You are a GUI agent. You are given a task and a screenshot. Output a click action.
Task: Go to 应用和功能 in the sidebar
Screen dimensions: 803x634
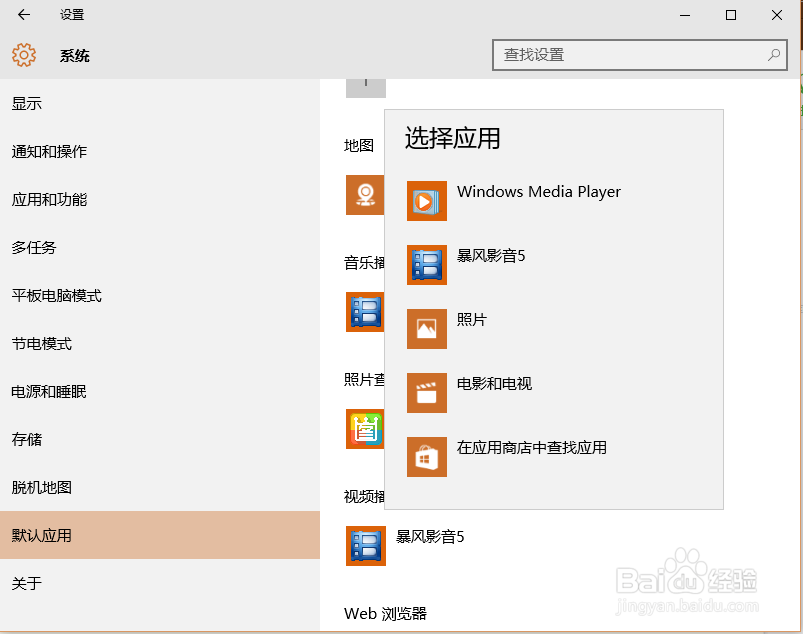point(160,200)
